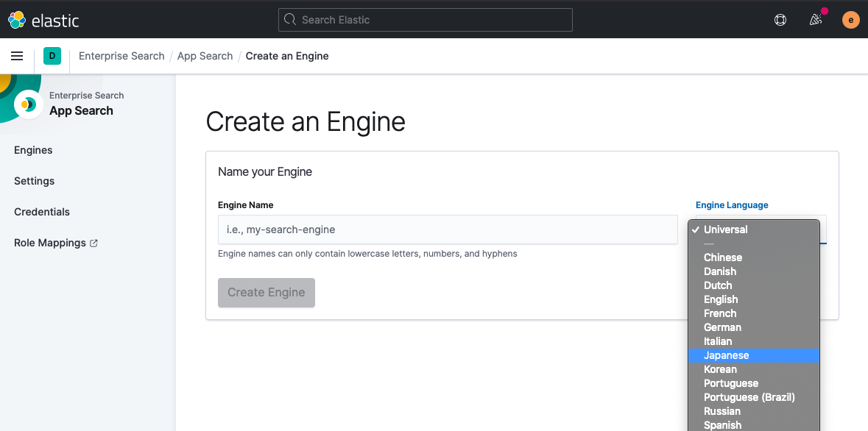868x431 pixels.
Task: Click the Engine Language label
Action: click(732, 205)
